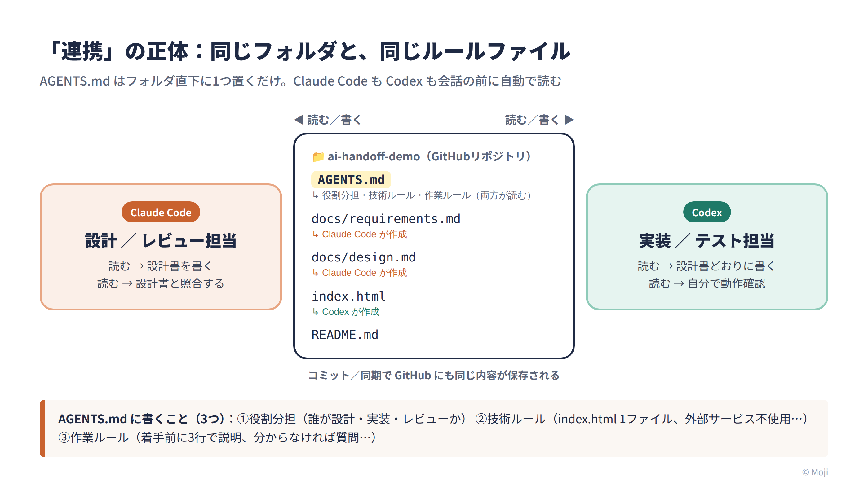Viewport: 868px width, 492px height.
Task: Select index.html in the folder list
Action: pyautogui.click(x=348, y=296)
